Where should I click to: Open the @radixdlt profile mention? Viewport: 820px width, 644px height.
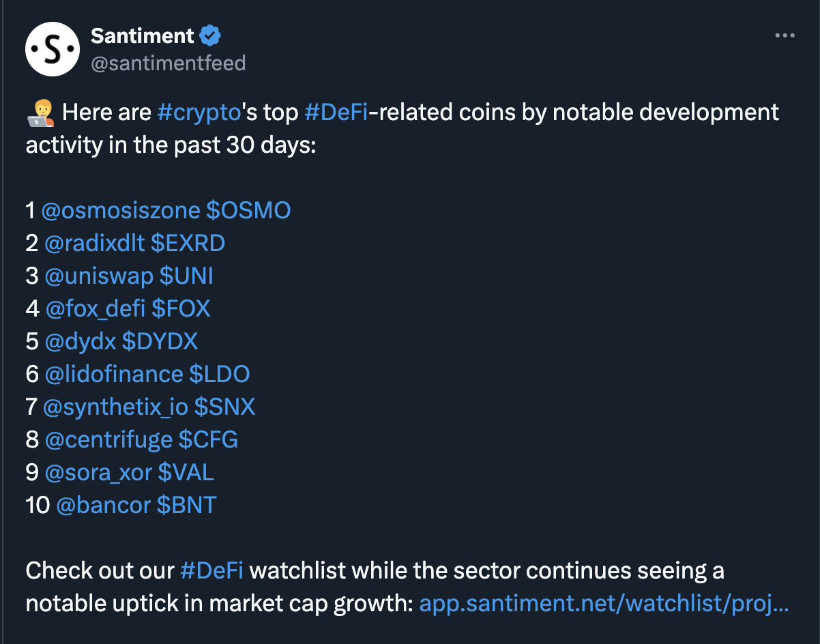pos(94,244)
